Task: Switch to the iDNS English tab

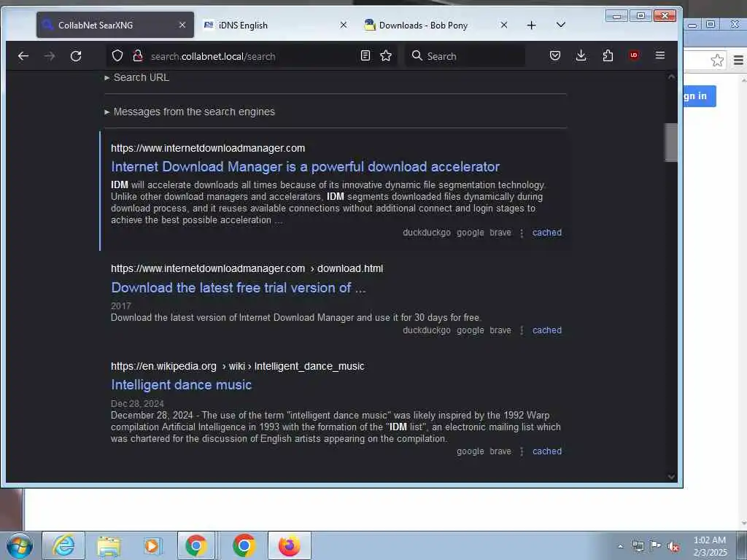Action: pos(275,25)
